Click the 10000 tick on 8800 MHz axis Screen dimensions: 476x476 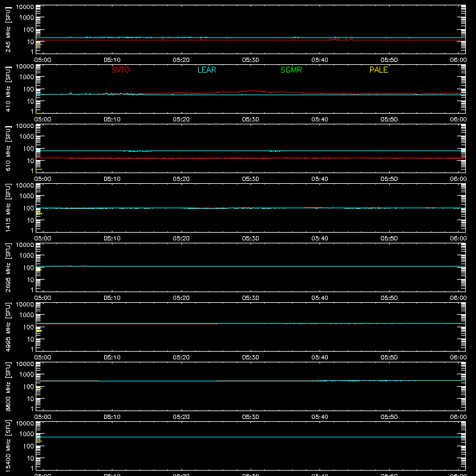click(25, 364)
